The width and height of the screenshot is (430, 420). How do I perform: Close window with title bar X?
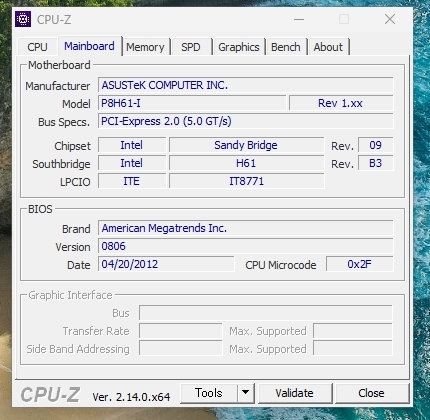pos(390,19)
